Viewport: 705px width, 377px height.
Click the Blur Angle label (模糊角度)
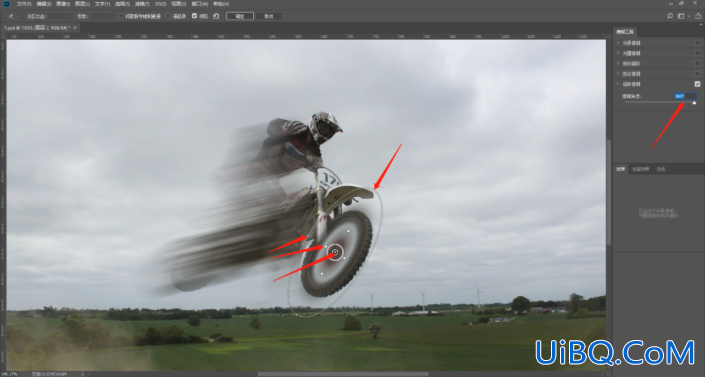coord(632,96)
